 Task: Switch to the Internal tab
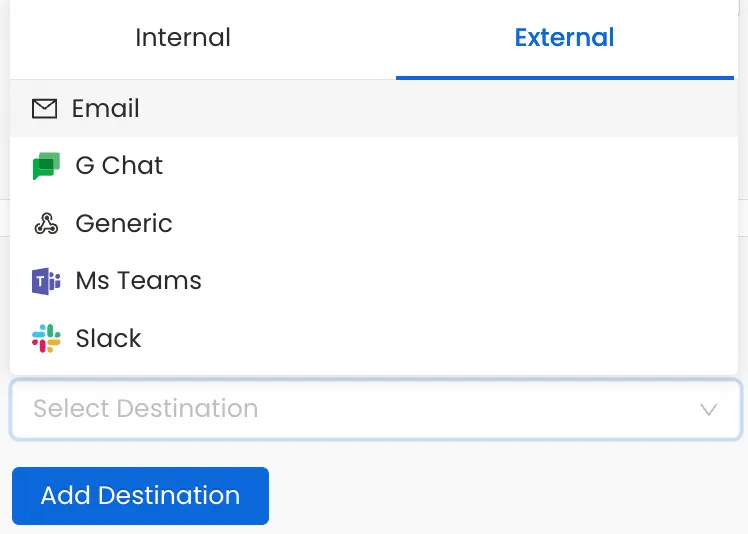pos(183,38)
